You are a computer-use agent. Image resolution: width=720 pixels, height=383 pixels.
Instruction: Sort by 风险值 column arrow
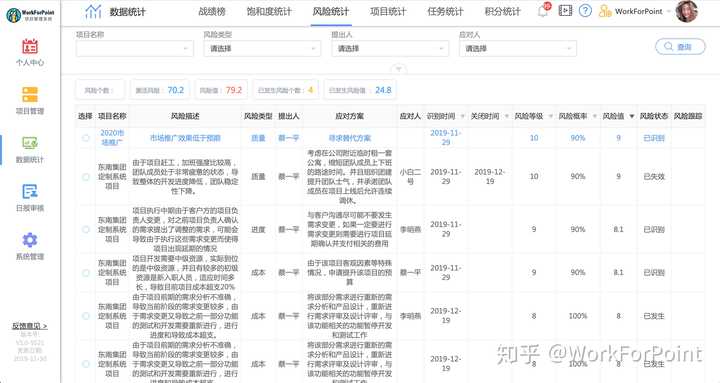[632, 116]
